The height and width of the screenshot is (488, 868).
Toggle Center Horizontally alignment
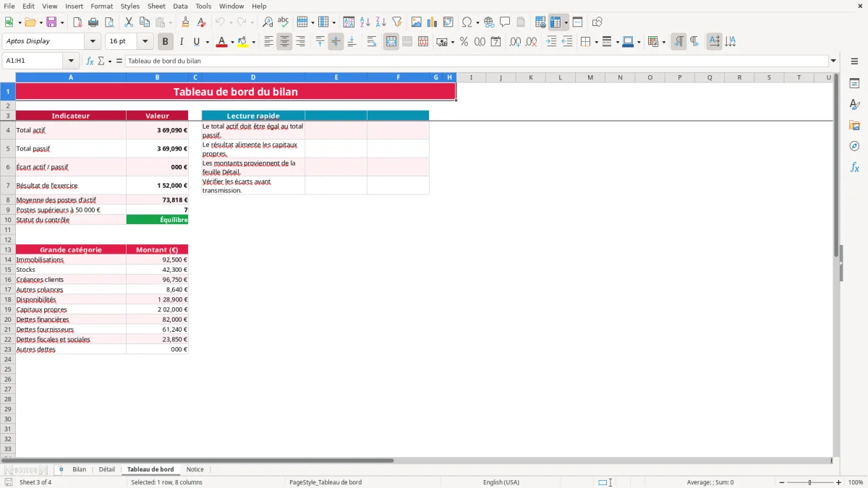coord(284,42)
